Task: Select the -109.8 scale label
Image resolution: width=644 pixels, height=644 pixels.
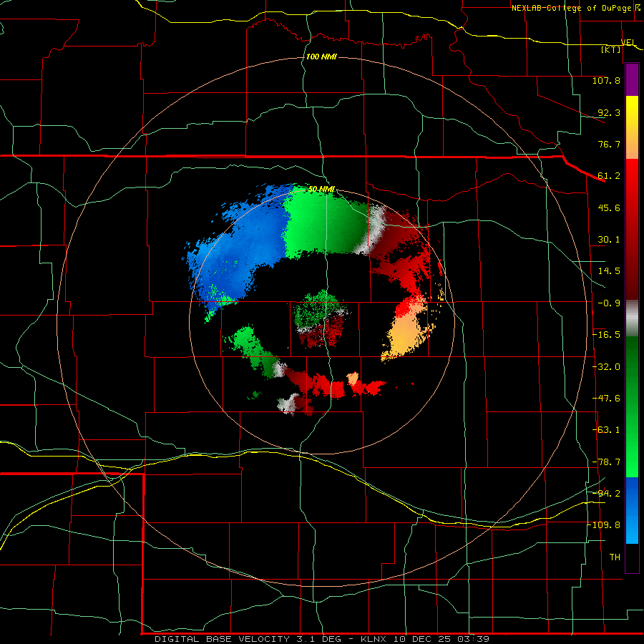Action: [x=605, y=525]
